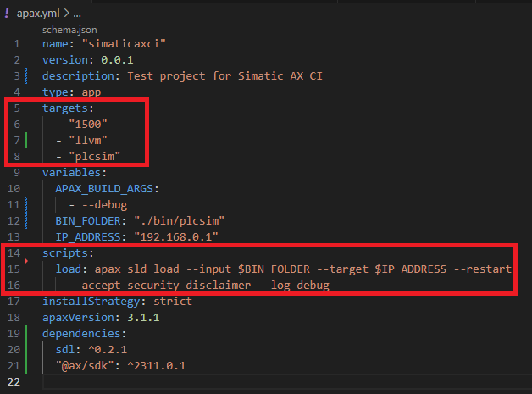
Task: Click the type: app line
Action: pyautogui.click(x=72, y=92)
